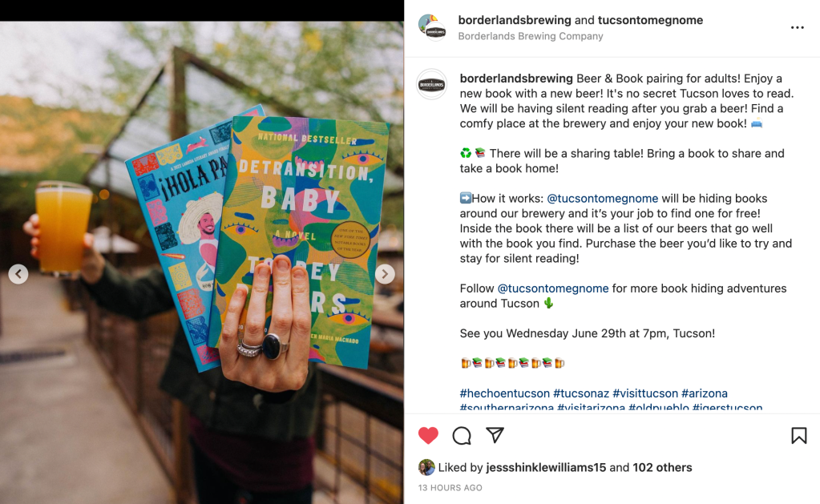This screenshot has width=820, height=504.
Task: Click @tucsontomegnome mention after Follow
Action: click(553, 288)
